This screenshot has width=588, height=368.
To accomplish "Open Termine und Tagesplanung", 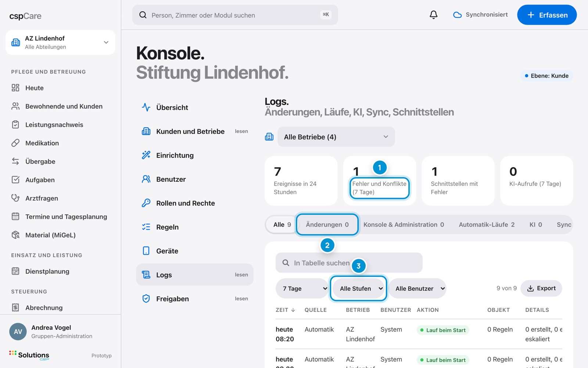I will [60, 217].
